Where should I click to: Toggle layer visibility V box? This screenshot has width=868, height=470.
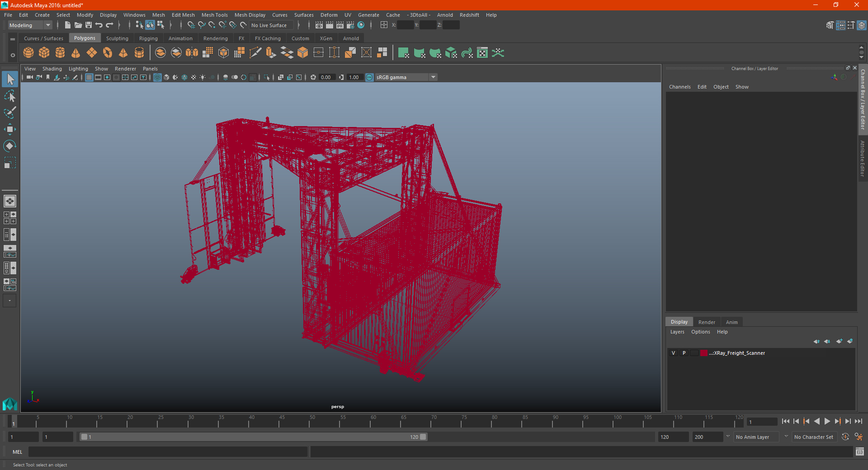(673, 353)
